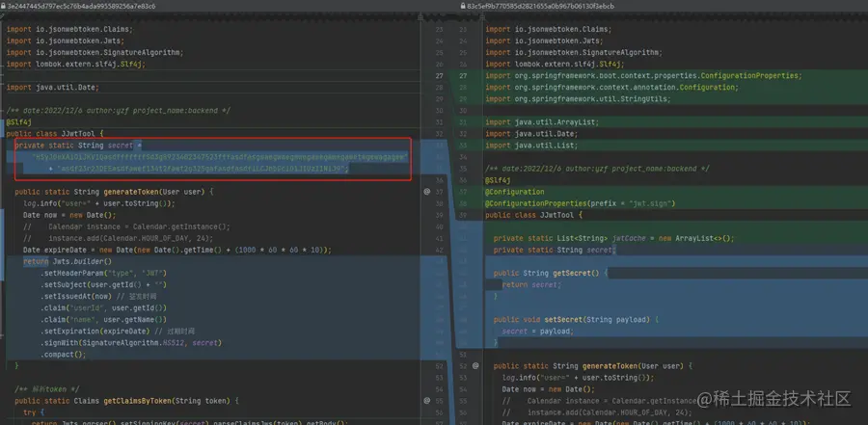Click 'public String getSecret()' method
868x425 pixels.
coord(551,274)
